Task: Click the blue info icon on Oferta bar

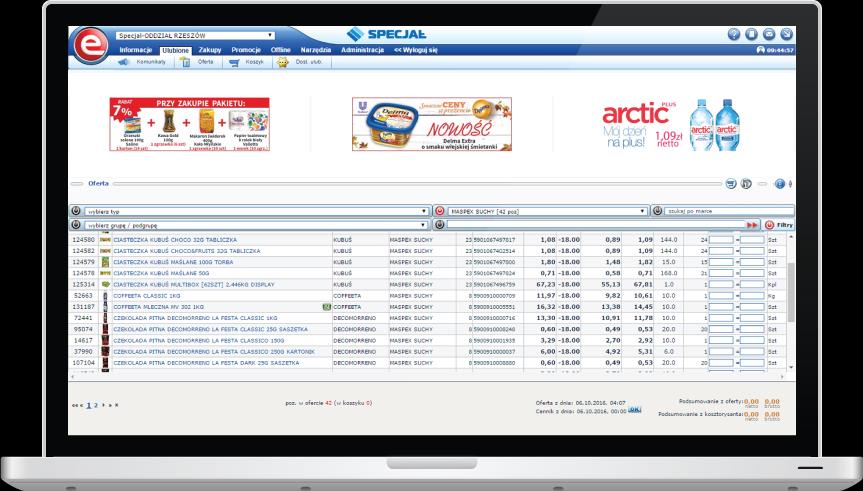Action: tap(780, 184)
